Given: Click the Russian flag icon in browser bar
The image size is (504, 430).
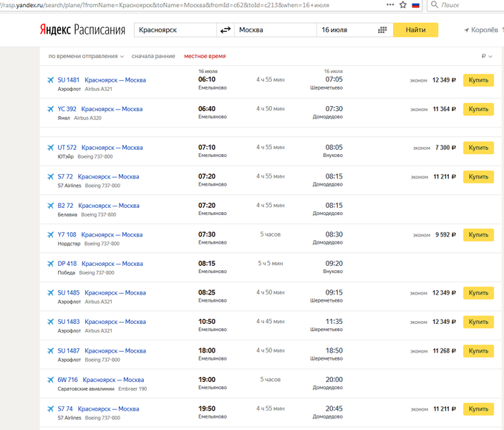Looking at the screenshot, I should (x=415, y=5).
